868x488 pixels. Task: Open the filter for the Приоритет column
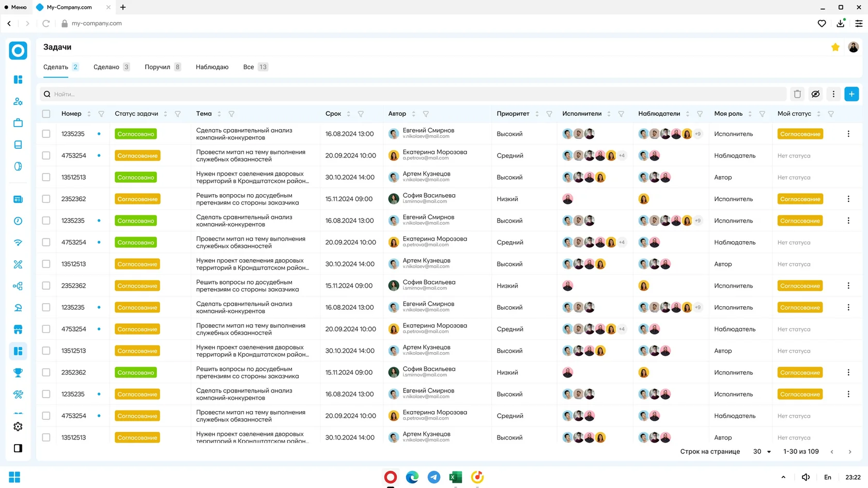coord(549,114)
